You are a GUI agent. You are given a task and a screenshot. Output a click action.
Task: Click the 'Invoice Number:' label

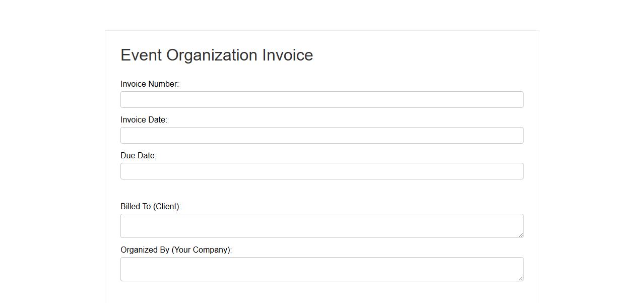click(x=150, y=84)
